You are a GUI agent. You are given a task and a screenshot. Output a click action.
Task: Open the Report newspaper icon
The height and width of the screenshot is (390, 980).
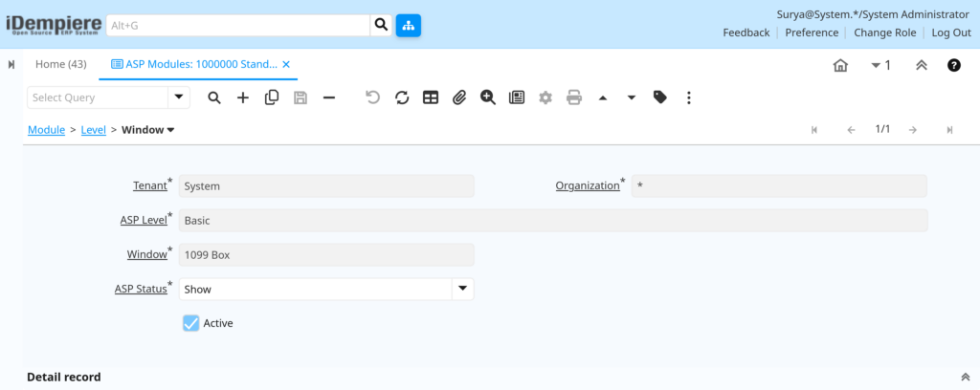[x=517, y=97]
